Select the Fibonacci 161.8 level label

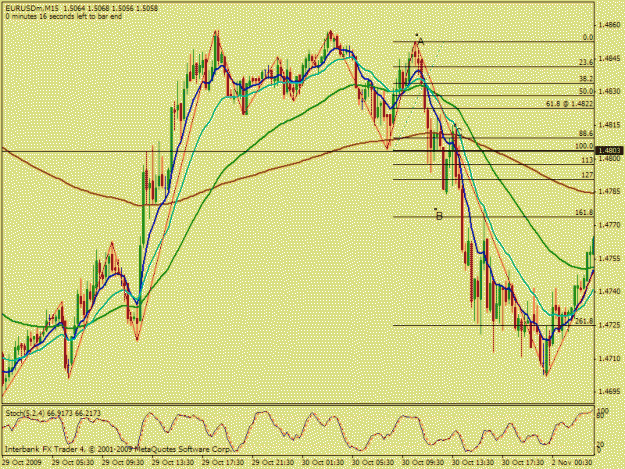point(584,213)
